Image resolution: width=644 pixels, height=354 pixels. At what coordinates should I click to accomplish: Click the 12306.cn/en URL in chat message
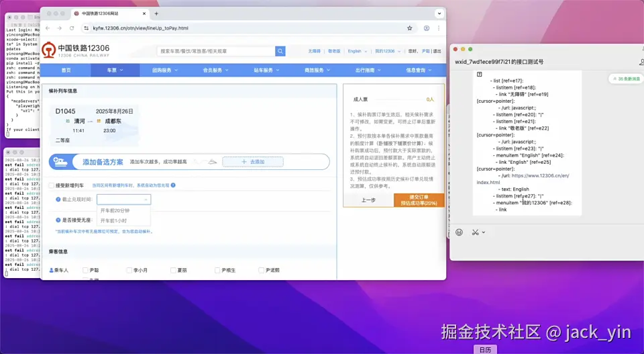click(x=523, y=179)
